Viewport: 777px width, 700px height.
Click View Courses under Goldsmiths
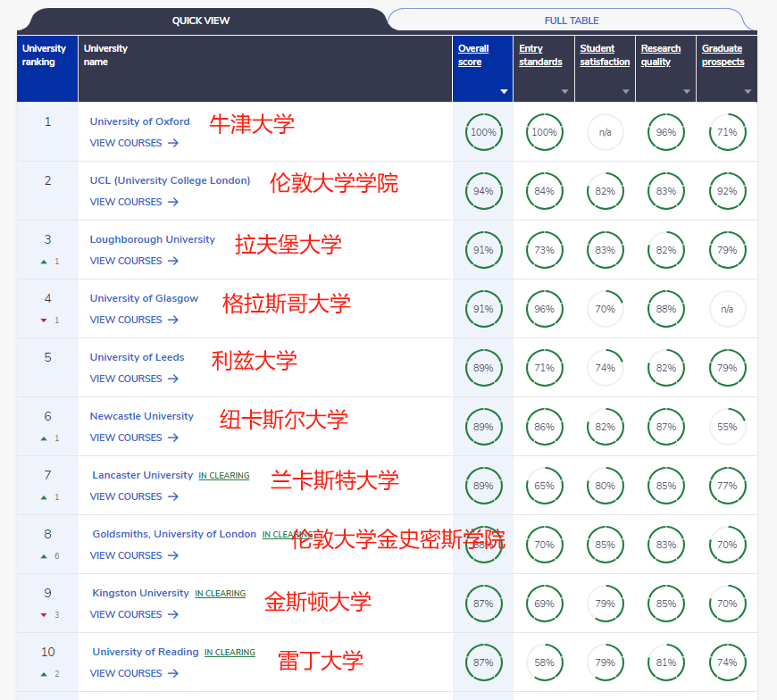pos(134,555)
